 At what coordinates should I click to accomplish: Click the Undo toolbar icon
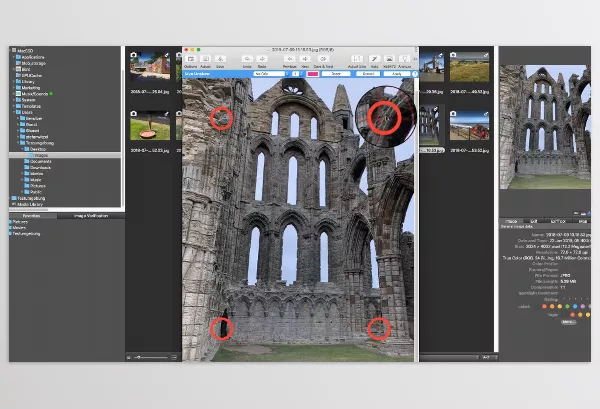248,60
